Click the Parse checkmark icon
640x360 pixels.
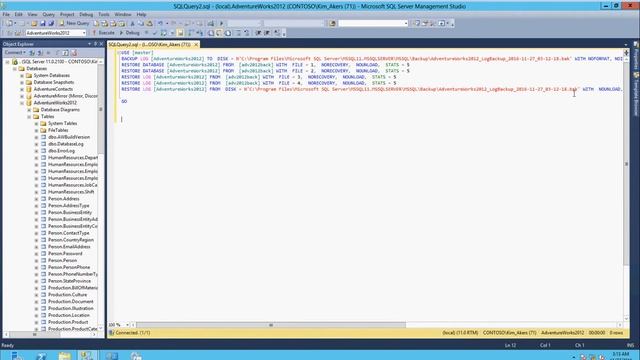[155, 33]
